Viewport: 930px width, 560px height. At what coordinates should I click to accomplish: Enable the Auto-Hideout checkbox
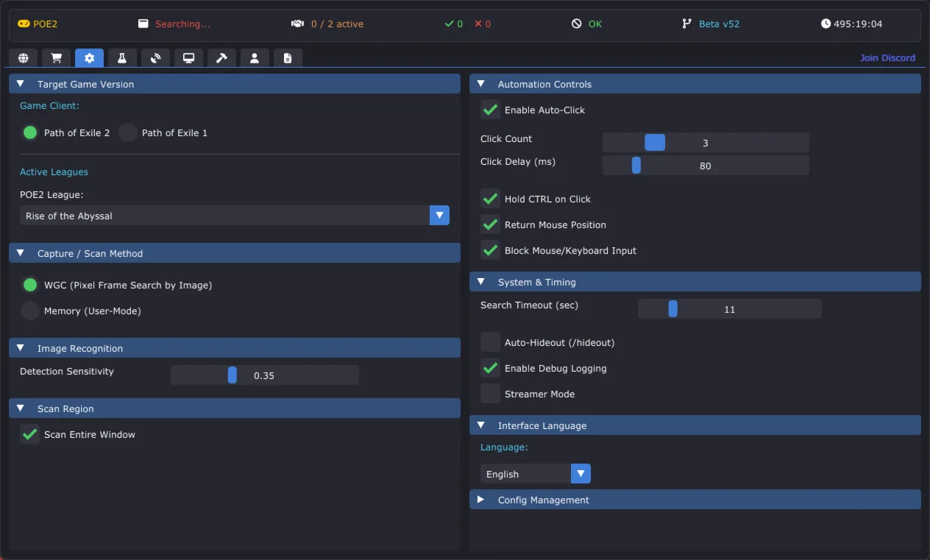coord(490,343)
